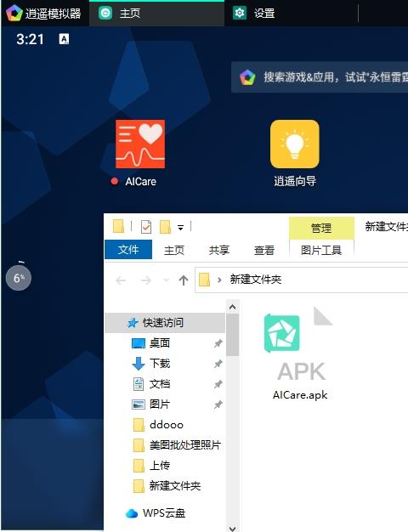Open WPS云盘 in the navigation pane
This screenshot has width=408, height=532.
click(156, 513)
